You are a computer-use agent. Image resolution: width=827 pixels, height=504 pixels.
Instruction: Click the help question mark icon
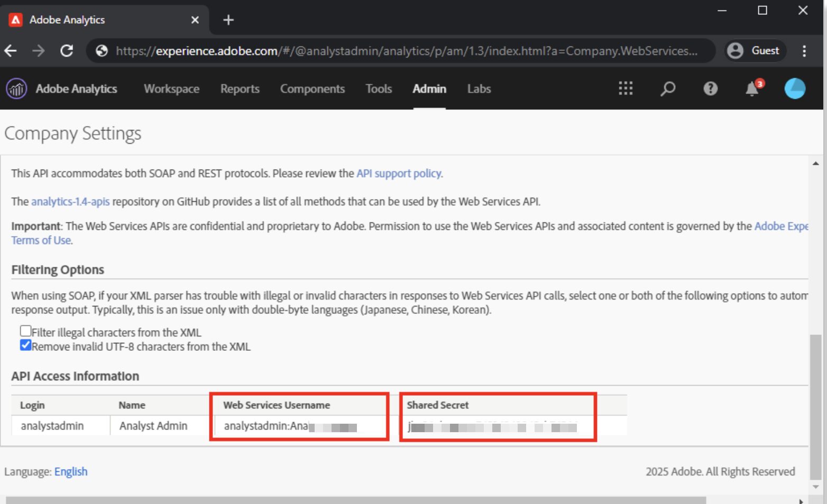pos(710,88)
